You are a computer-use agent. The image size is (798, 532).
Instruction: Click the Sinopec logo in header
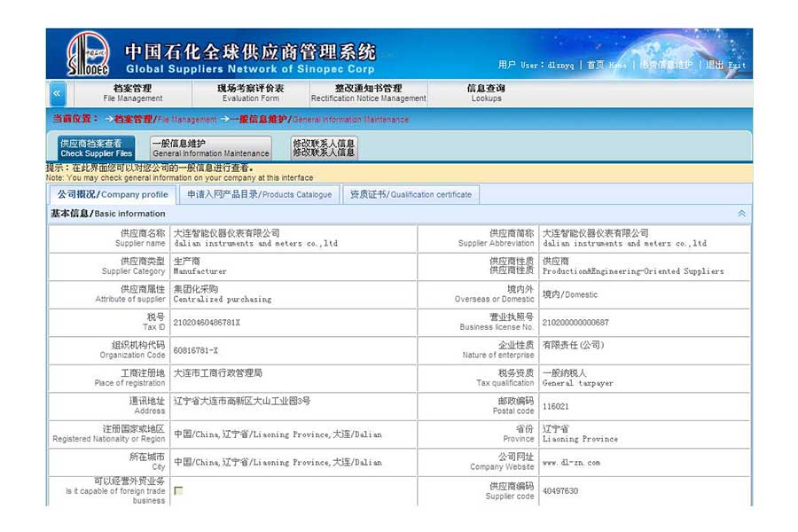88,53
